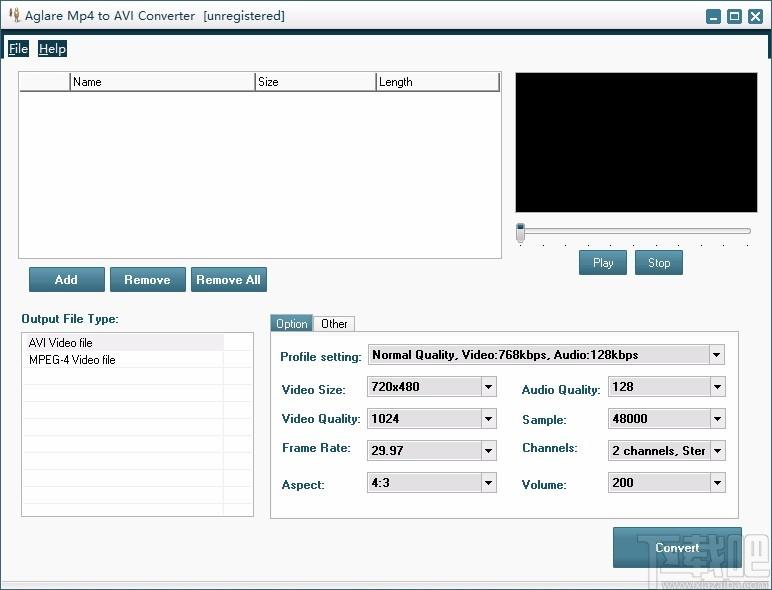
Task: Open the Help menu
Action: 52,49
